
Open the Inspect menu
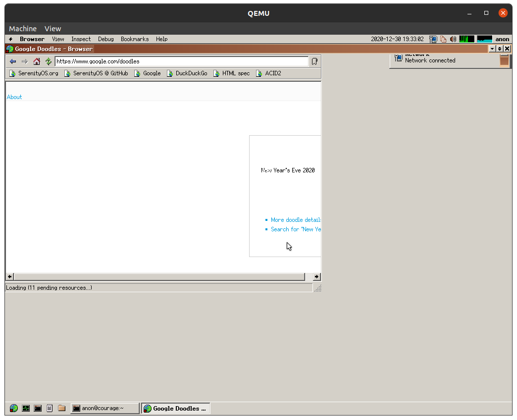(81, 39)
